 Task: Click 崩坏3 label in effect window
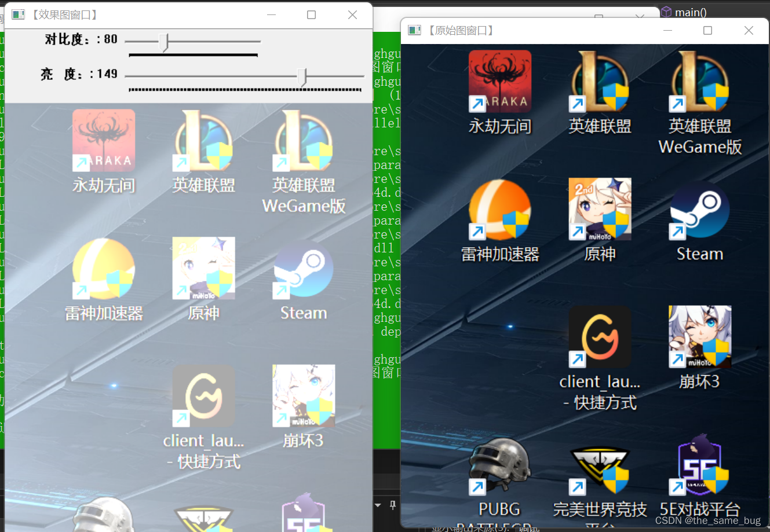click(x=303, y=441)
